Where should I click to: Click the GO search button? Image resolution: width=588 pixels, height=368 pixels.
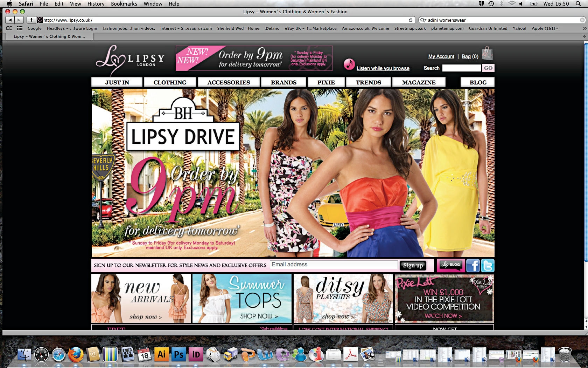488,68
